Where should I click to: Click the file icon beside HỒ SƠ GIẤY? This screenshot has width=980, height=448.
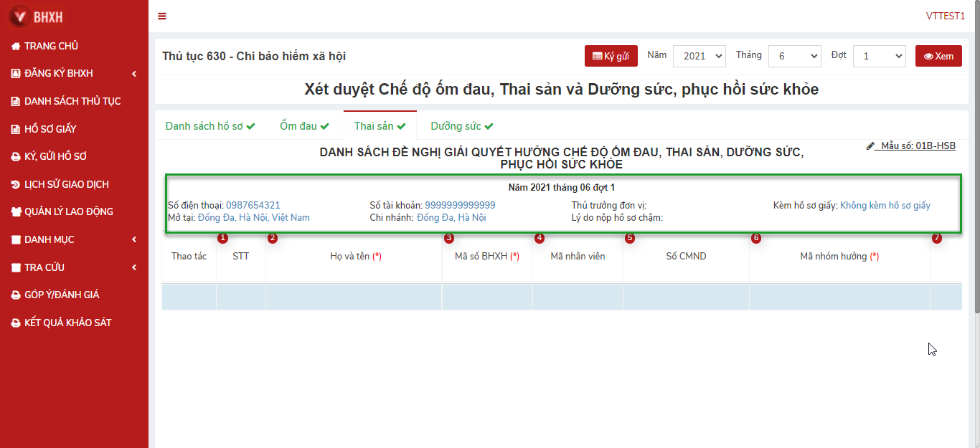tap(15, 129)
